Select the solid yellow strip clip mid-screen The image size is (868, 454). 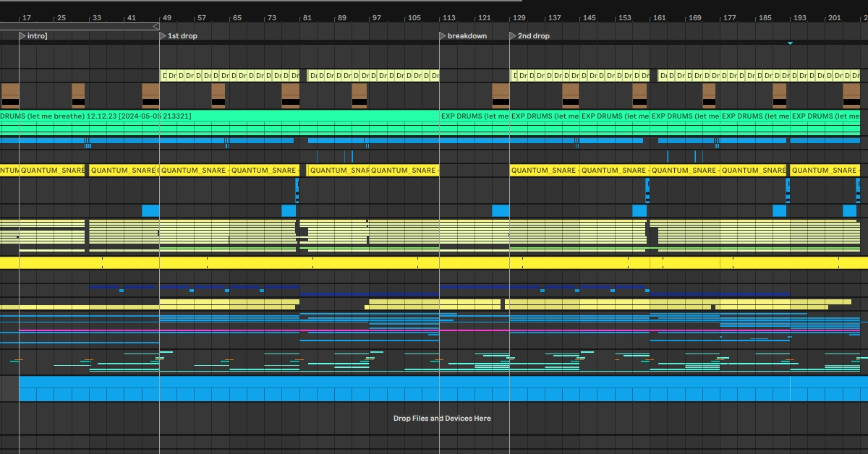coord(434,265)
